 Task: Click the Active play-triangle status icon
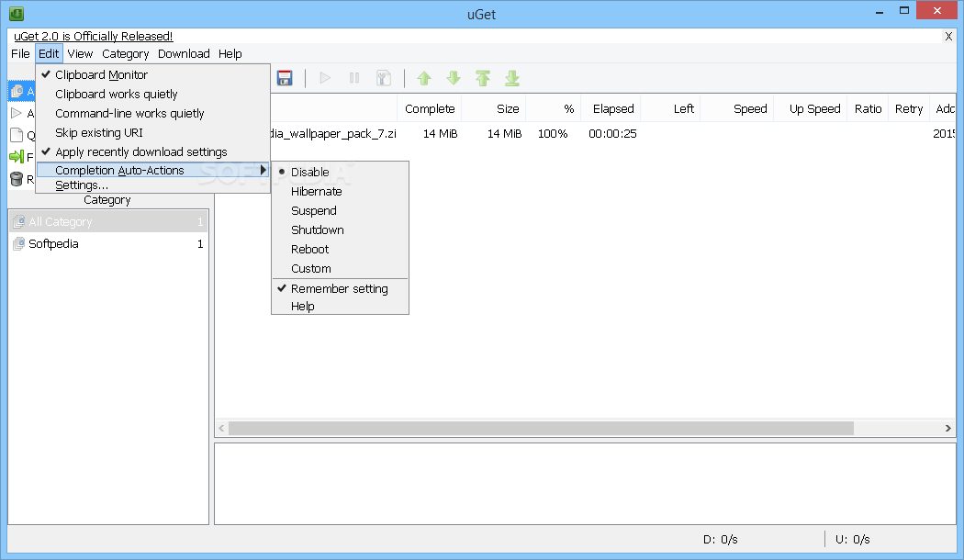[x=17, y=113]
